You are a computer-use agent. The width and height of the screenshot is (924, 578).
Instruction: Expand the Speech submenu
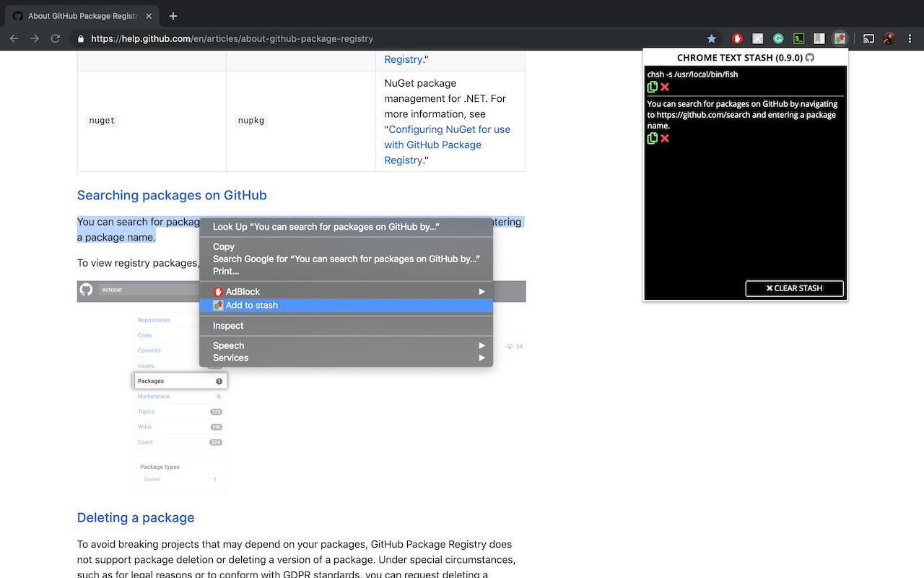346,345
